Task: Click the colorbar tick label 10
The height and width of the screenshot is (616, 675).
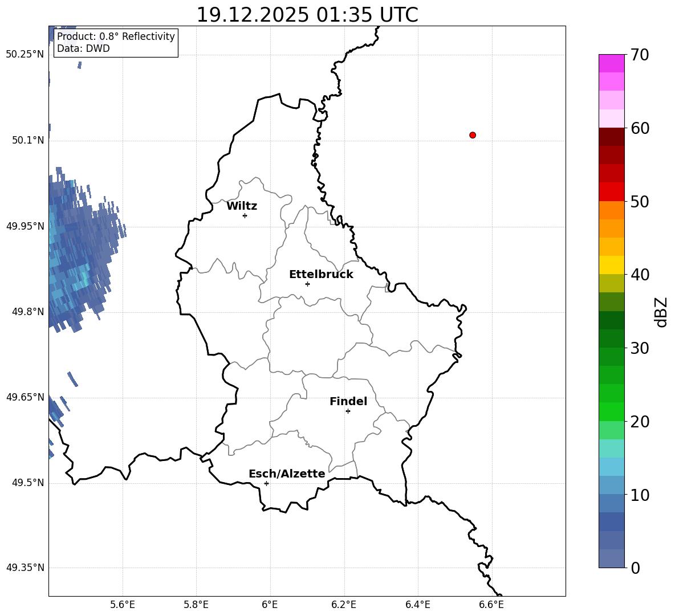Action: [x=640, y=495]
